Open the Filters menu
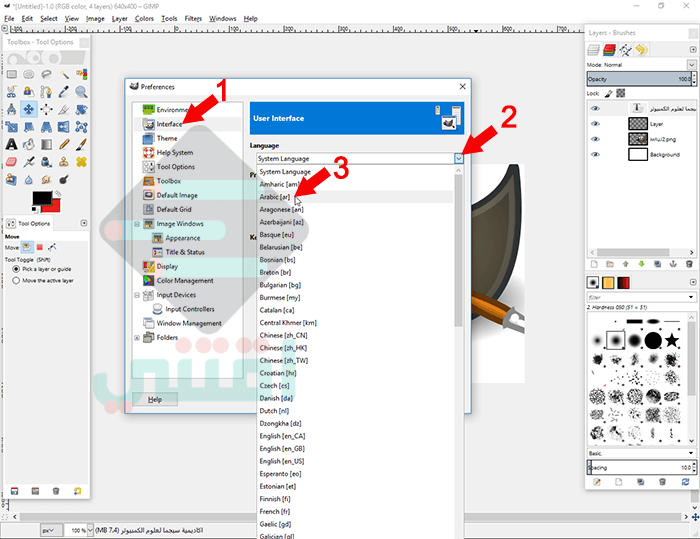Image resolution: width=700 pixels, height=539 pixels. pos(193,18)
